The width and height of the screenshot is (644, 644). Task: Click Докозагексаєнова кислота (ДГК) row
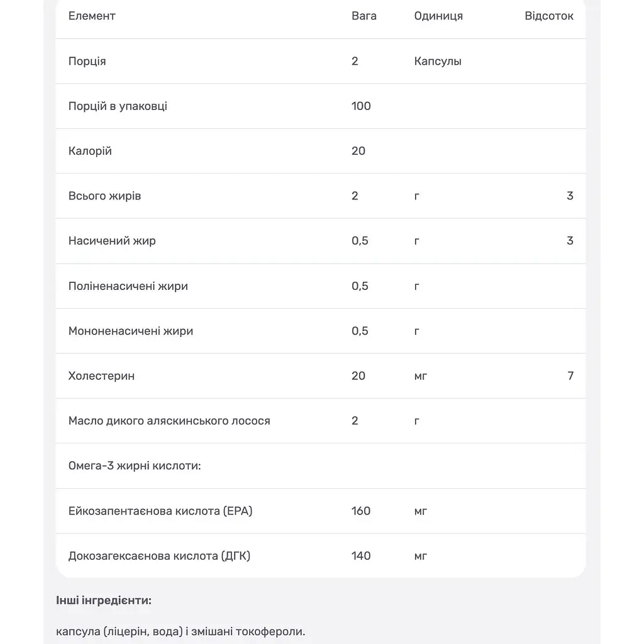(x=320, y=556)
